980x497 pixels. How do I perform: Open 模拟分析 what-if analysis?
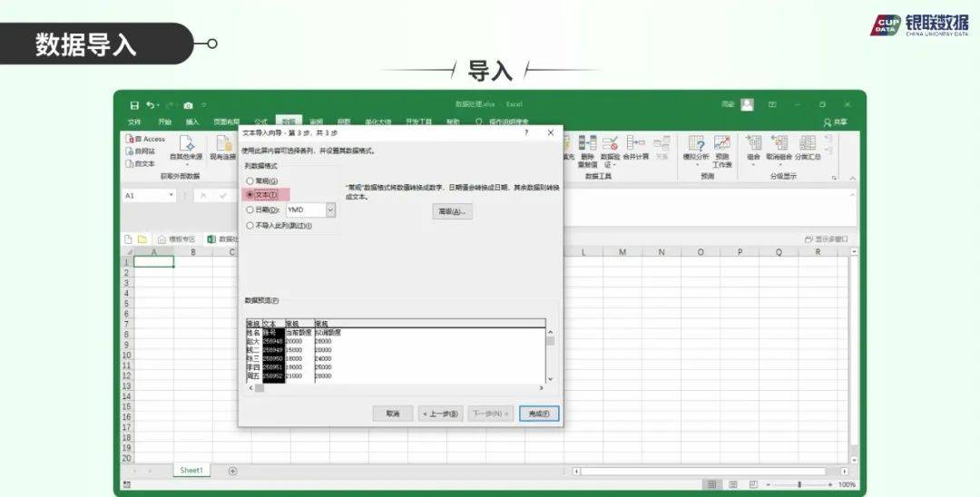696,150
